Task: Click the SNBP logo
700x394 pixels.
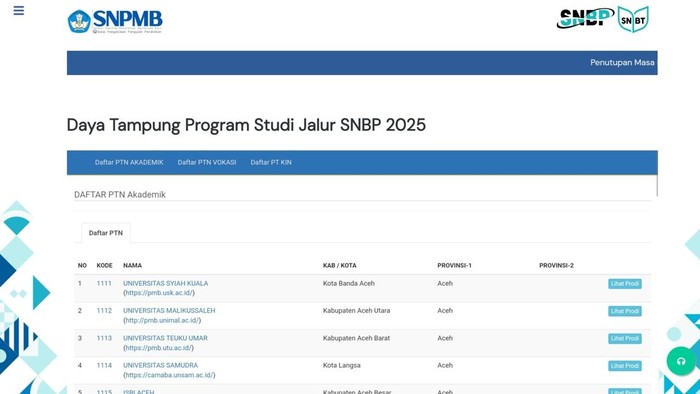Action: pyautogui.click(x=585, y=18)
